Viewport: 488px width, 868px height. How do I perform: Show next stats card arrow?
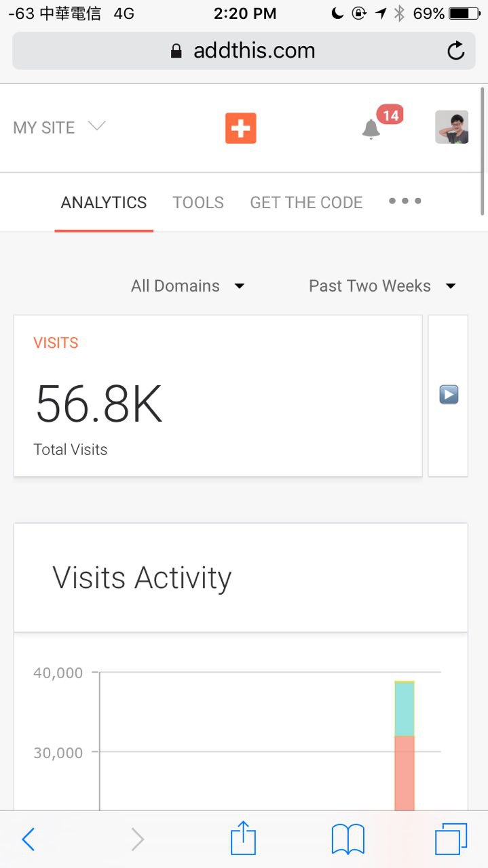[449, 395]
